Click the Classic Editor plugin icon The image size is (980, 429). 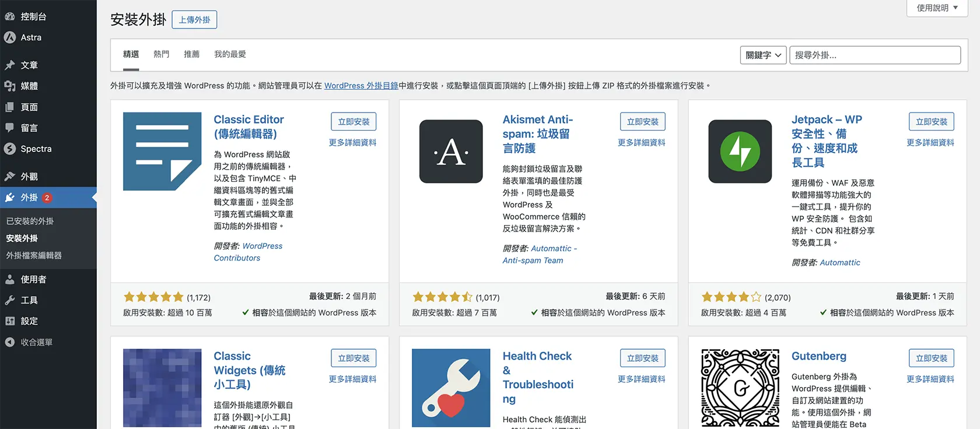pos(162,152)
